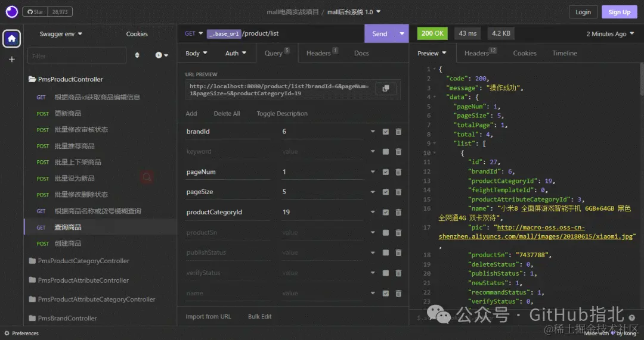
Task: Click Add parameter
Action: [x=191, y=114]
